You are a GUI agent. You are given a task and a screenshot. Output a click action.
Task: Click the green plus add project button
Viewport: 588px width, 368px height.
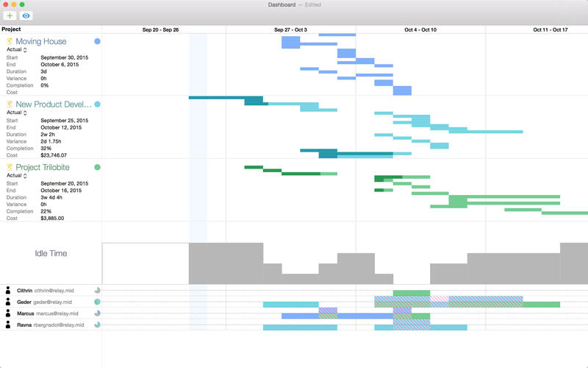pyautogui.click(x=10, y=15)
